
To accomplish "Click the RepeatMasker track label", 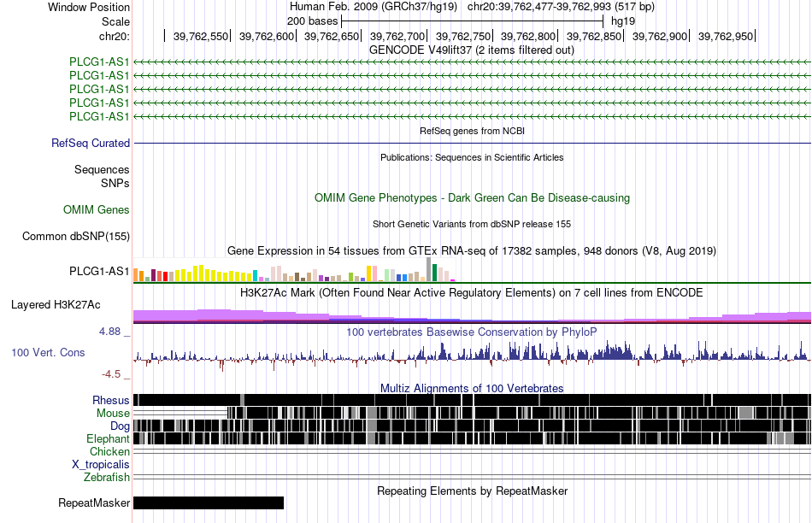I will tap(94, 502).
